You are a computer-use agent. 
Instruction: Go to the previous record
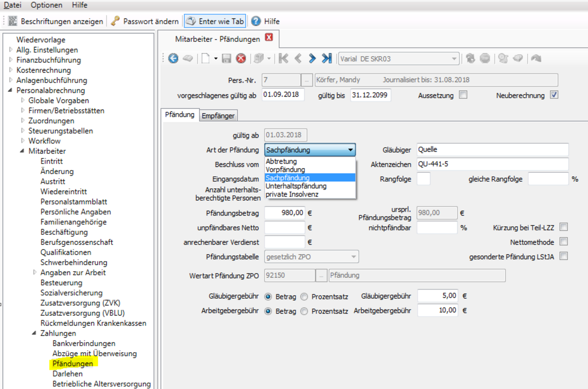(298, 58)
